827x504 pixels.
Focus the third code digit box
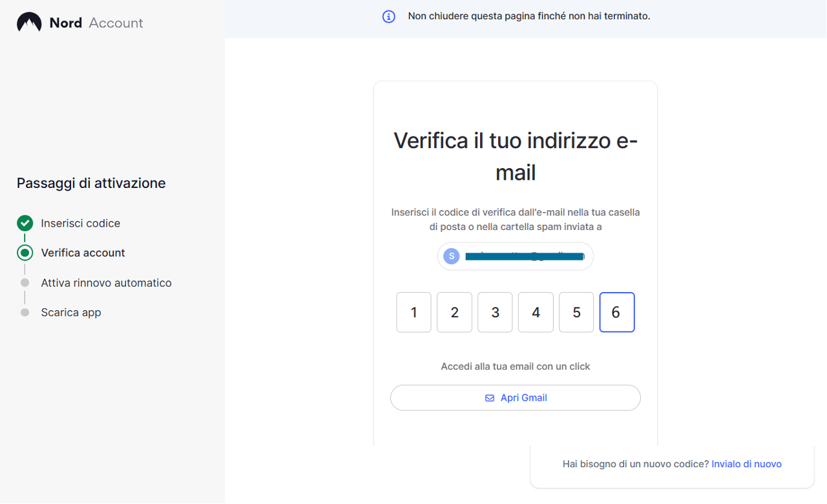pyautogui.click(x=495, y=313)
